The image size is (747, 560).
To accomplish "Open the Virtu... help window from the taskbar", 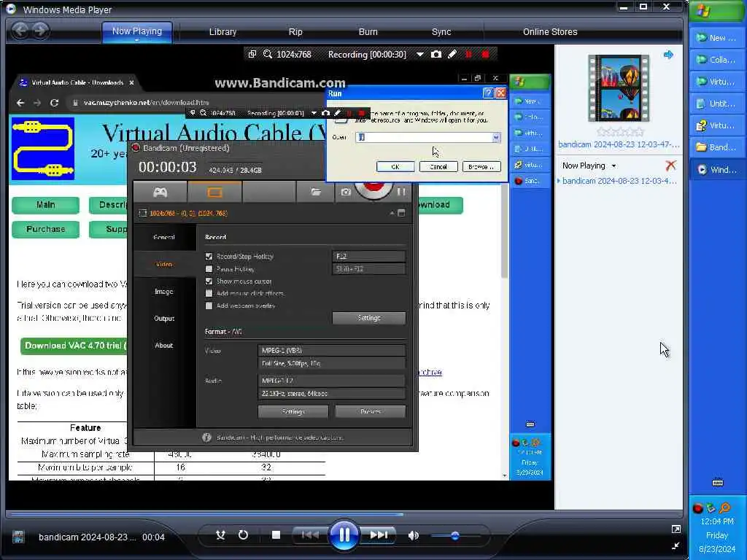I will [717, 125].
